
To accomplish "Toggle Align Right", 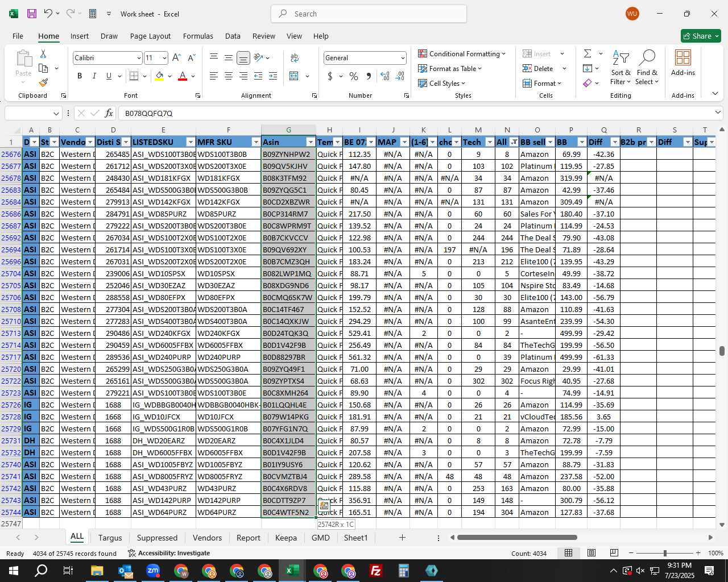I will pyautogui.click(x=243, y=76).
